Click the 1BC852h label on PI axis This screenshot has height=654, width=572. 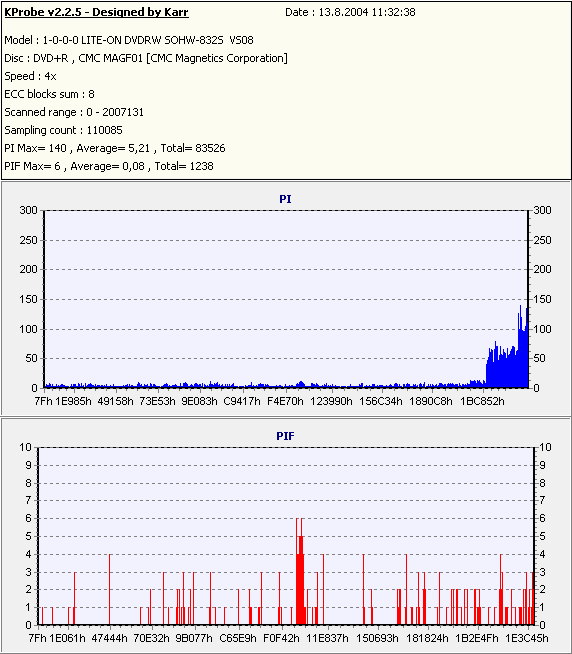pos(482,401)
